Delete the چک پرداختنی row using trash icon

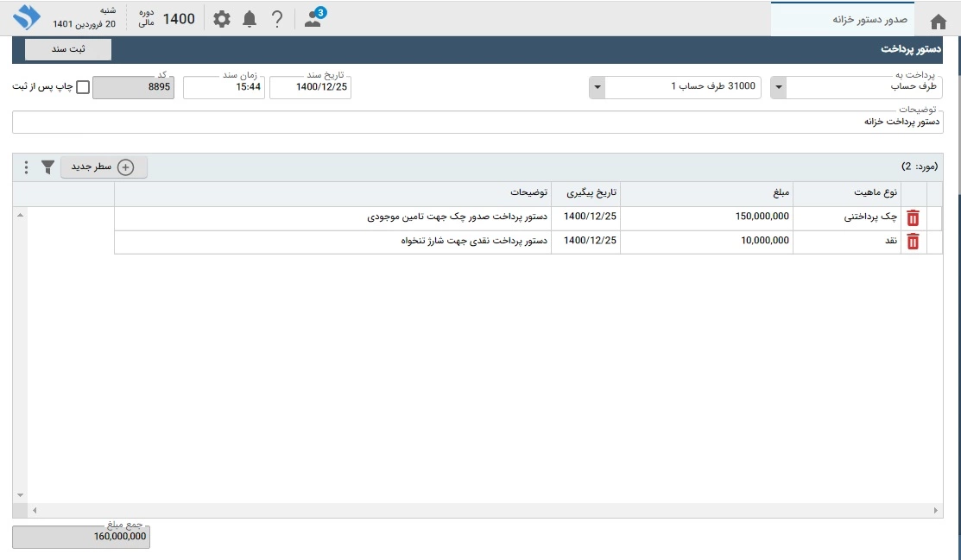913,218
